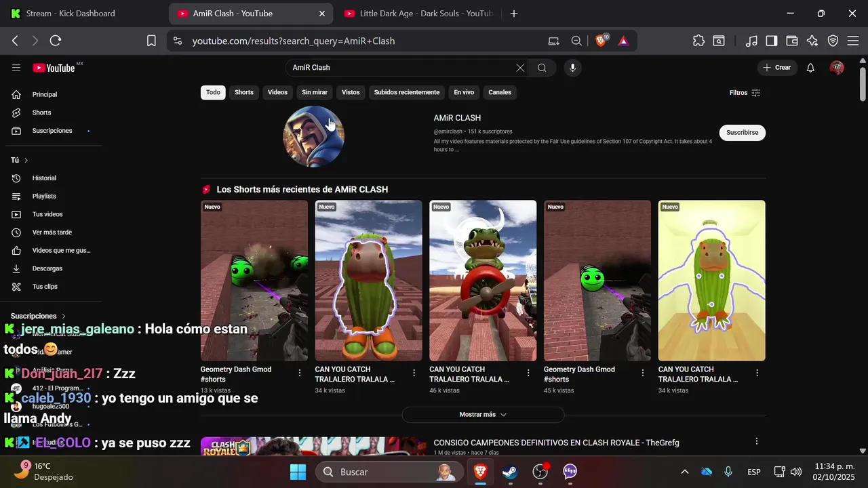Open the music note media control icon

(x=751, y=41)
